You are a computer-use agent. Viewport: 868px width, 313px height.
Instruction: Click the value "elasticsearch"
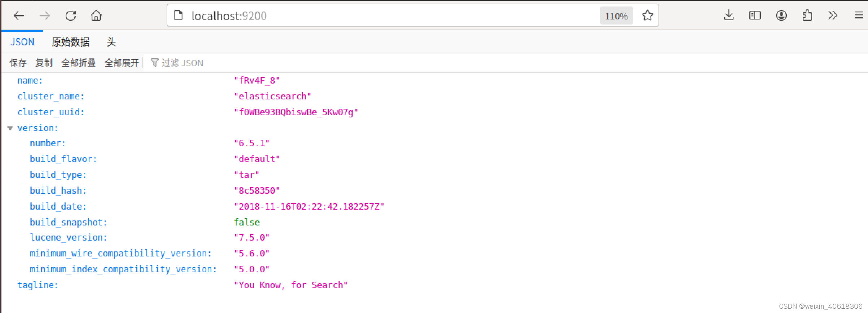273,97
